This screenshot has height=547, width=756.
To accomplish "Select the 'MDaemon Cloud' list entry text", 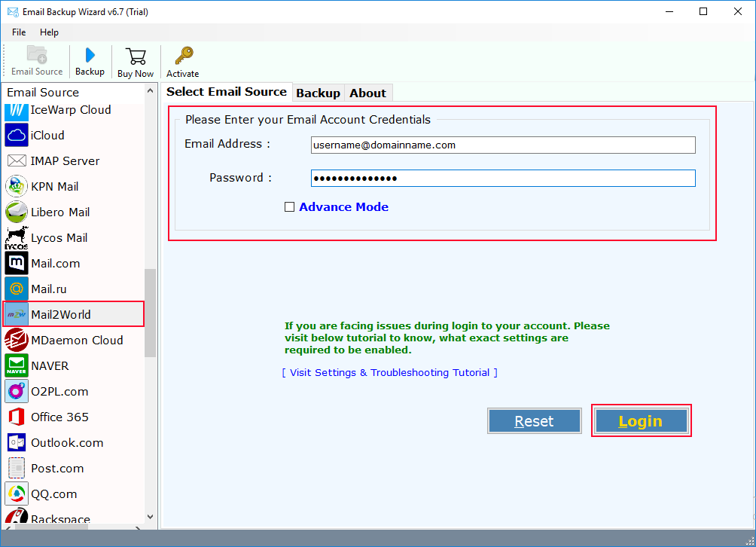I will pos(77,340).
